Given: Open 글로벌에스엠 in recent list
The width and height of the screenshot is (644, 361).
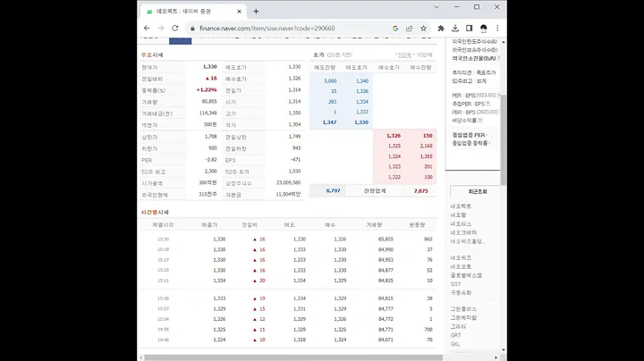Looking at the screenshot, I should (466, 275).
